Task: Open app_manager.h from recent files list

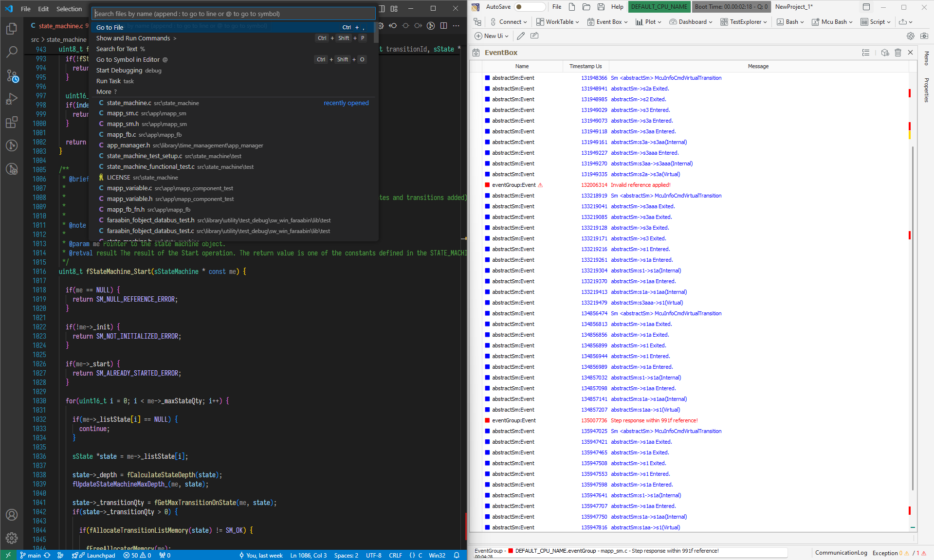Action: pyautogui.click(x=233, y=145)
